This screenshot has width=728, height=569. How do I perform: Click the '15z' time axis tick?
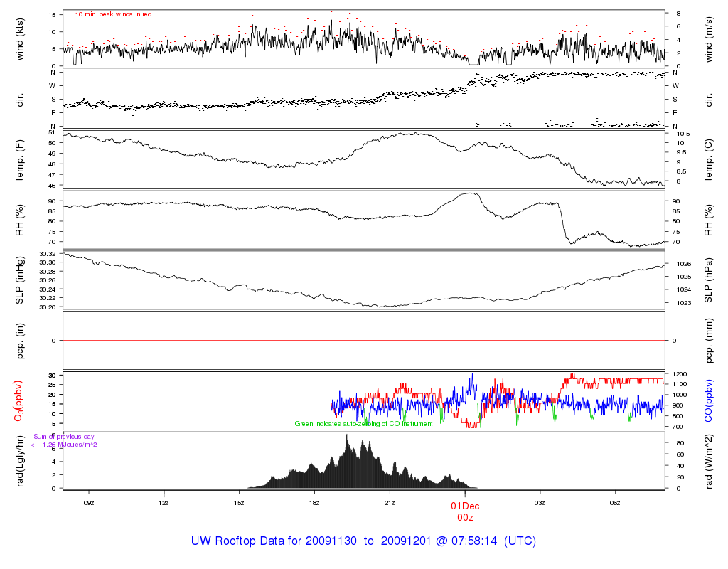[x=239, y=503]
